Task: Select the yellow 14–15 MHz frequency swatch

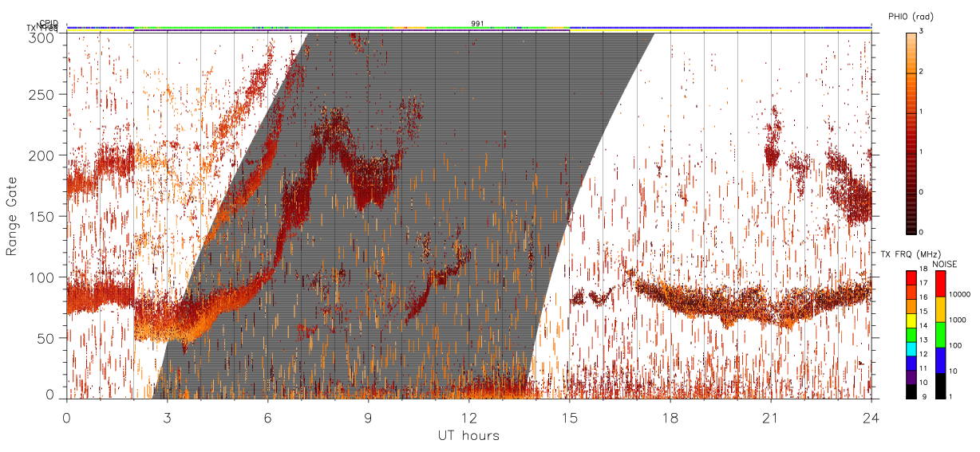Action: click(x=911, y=320)
